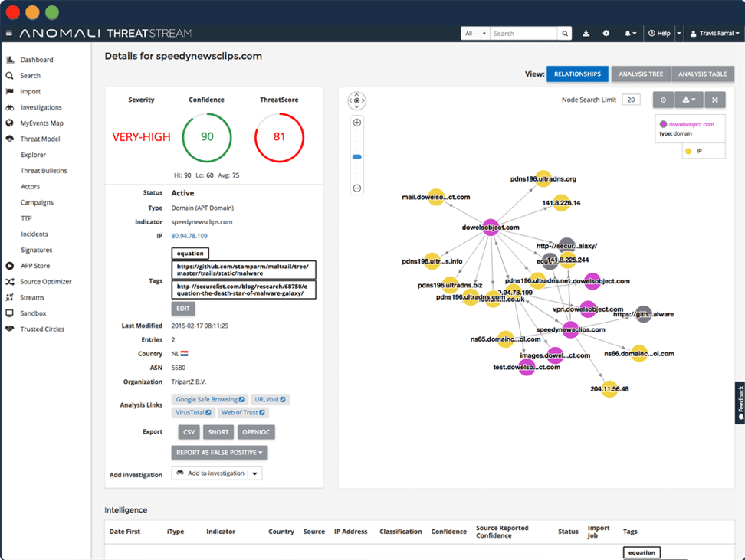
Task: Click the EDIT tags button
Action: pyautogui.click(x=183, y=309)
